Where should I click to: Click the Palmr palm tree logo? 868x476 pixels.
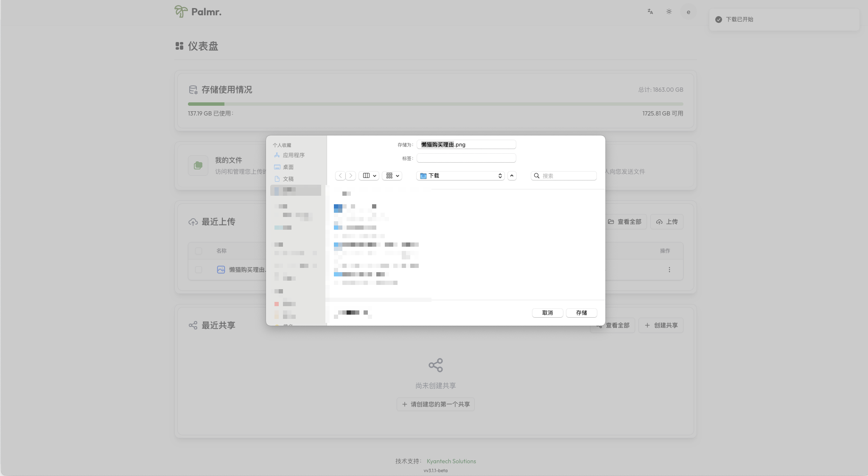[181, 11]
